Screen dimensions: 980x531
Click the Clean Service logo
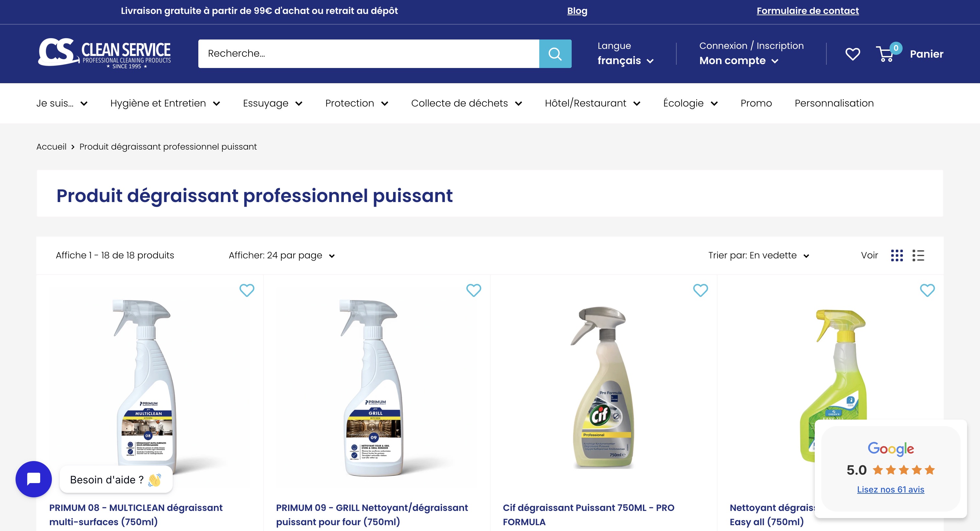[x=104, y=54]
